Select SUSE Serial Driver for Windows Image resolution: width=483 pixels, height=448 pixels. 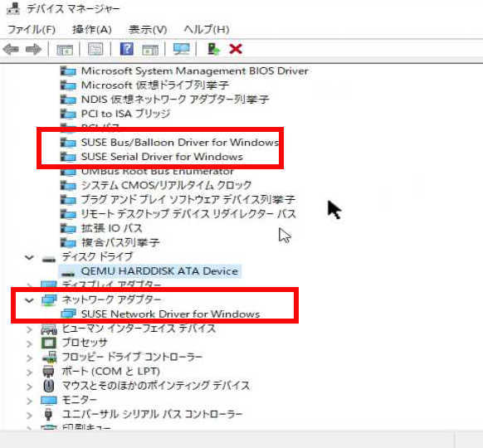point(162,157)
